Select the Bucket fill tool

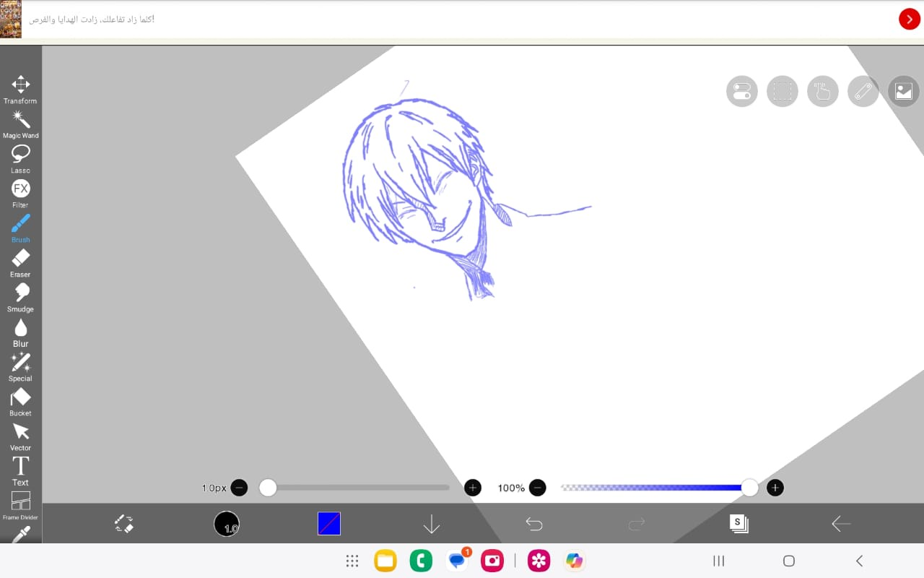pos(21,401)
